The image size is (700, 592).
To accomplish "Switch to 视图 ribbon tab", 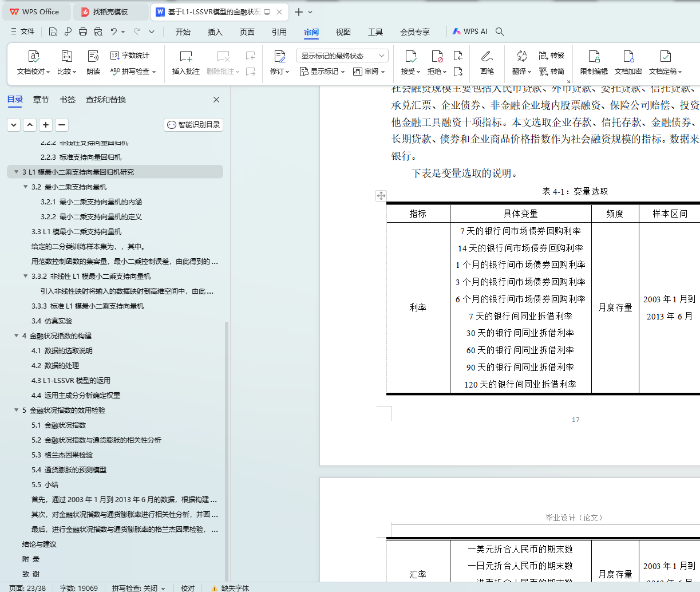I will pyautogui.click(x=343, y=31).
